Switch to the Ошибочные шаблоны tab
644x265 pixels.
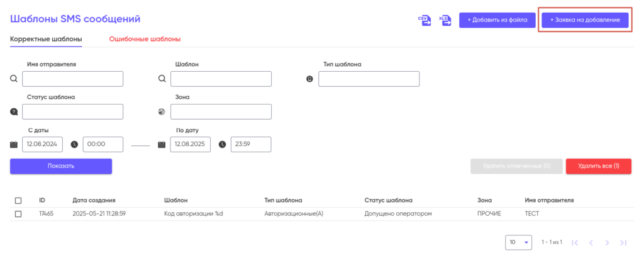(x=145, y=40)
